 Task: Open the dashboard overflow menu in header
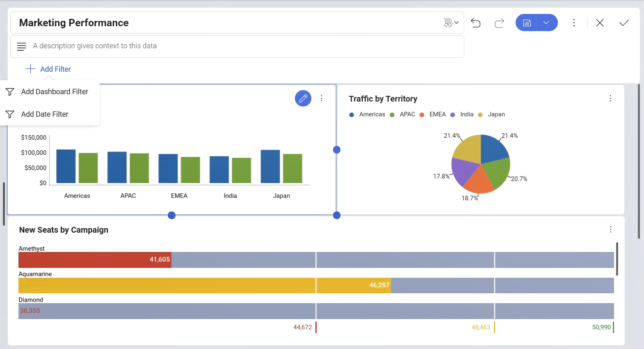point(574,23)
